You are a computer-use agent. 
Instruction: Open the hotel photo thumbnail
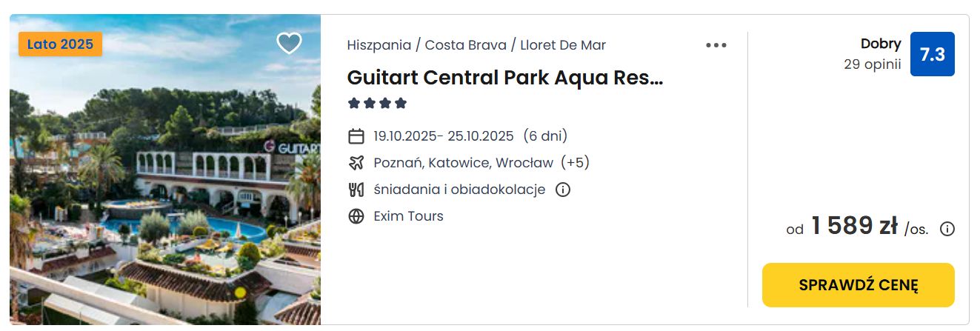(x=165, y=170)
